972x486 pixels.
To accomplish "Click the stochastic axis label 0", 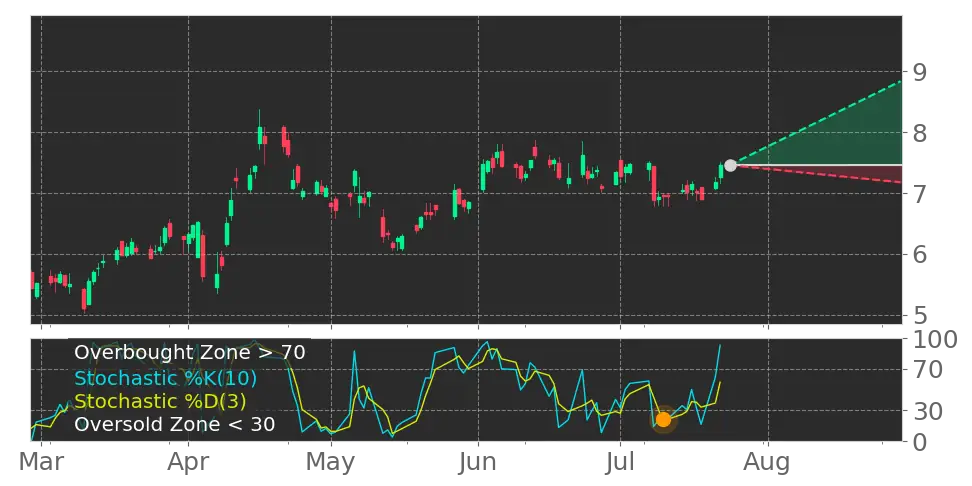I will tap(920, 441).
